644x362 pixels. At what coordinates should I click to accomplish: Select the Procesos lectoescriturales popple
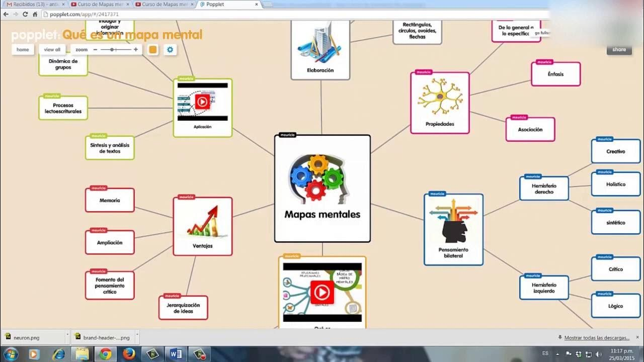click(x=63, y=108)
